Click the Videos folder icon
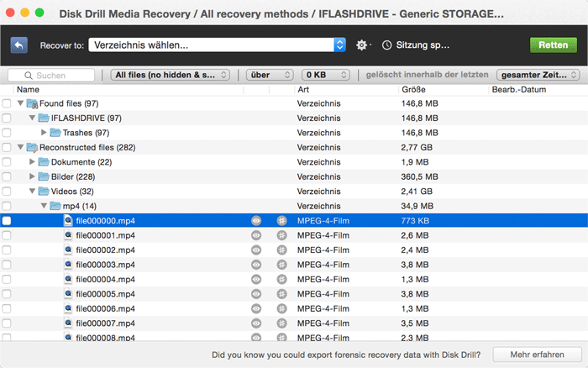Viewport: 588px width, 368px height. pos(44,192)
